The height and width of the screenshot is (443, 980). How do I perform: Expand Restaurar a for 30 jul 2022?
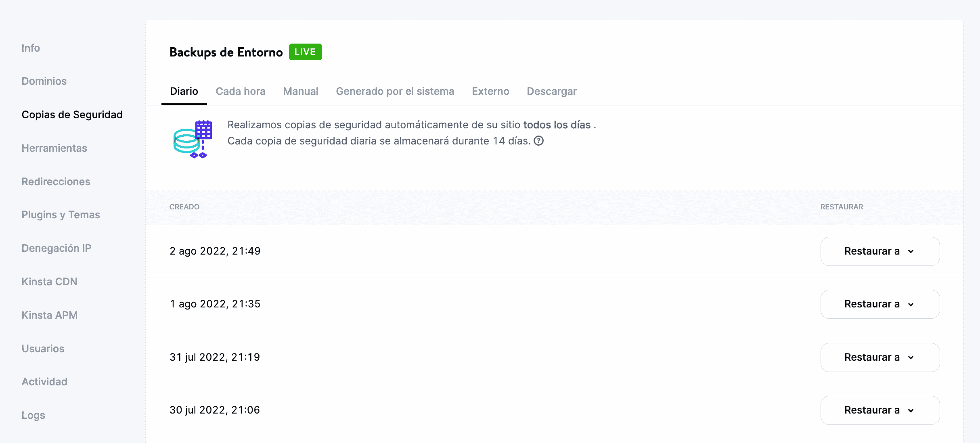pyautogui.click(x=879, y=410)
